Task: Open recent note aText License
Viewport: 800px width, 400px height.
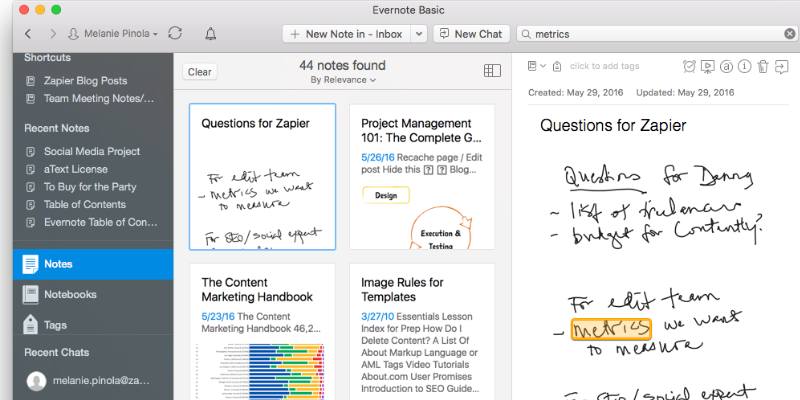Action: pyautogui.click(x=76, y=169)
